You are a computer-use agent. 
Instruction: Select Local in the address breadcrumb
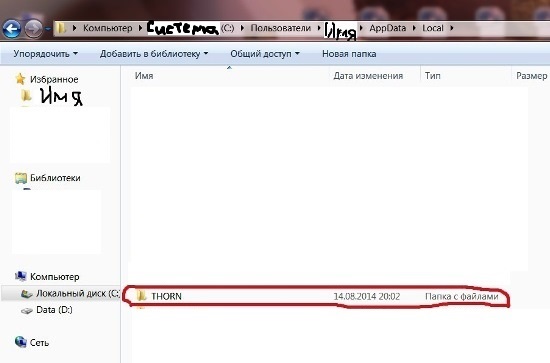pyautogui.click(x=433, y=28)
